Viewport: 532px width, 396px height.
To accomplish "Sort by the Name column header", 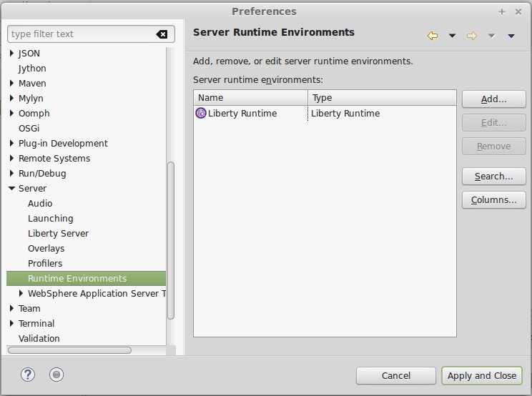I will click(x=251, y=98).
